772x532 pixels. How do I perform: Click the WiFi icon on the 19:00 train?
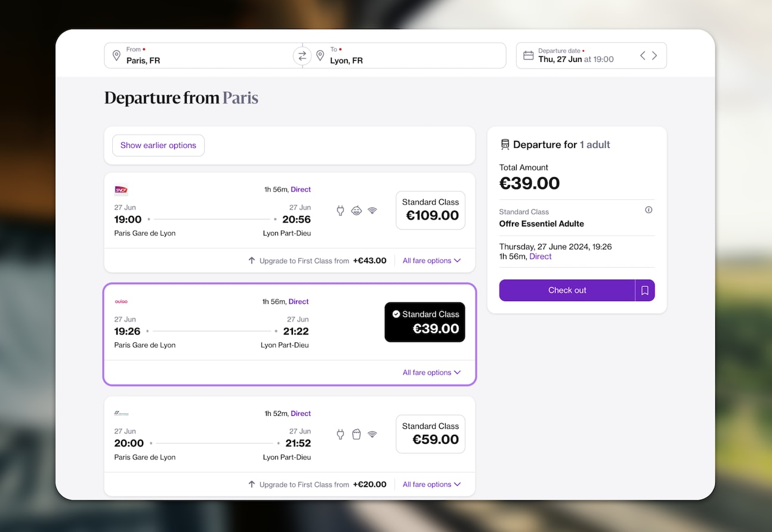click(x=372, y=211)
